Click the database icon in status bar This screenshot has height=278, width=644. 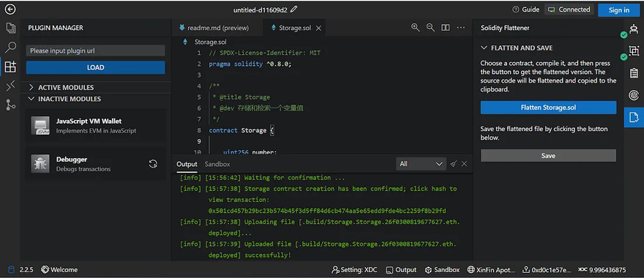(11, 270)
